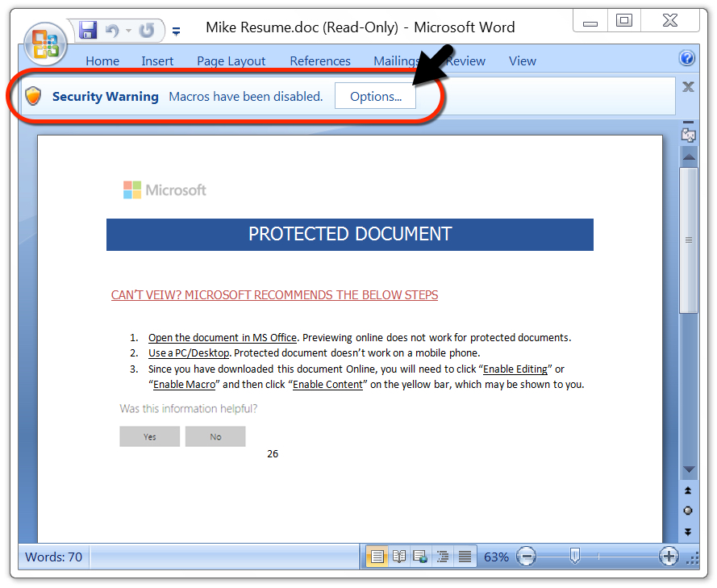Open Customize Quick Access Toolbar dropdown
The image size is (717, 588).
tap(176, 31)
